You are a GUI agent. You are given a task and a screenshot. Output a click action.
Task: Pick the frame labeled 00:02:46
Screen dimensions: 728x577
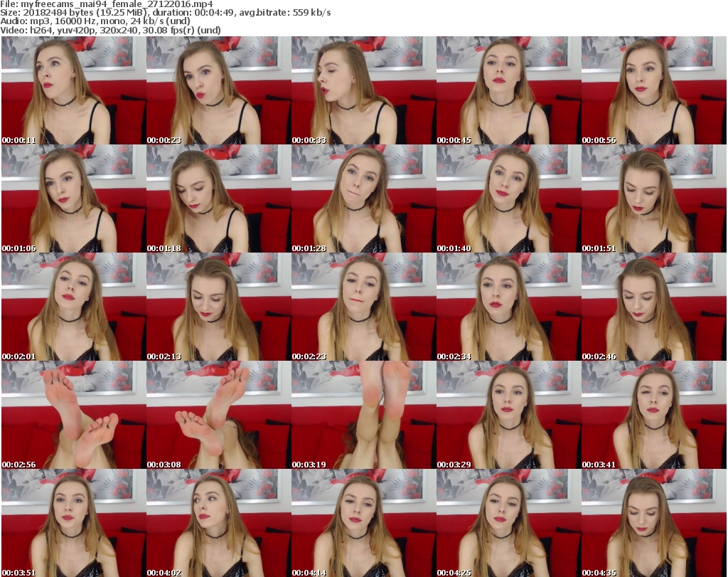pos(654,307)
